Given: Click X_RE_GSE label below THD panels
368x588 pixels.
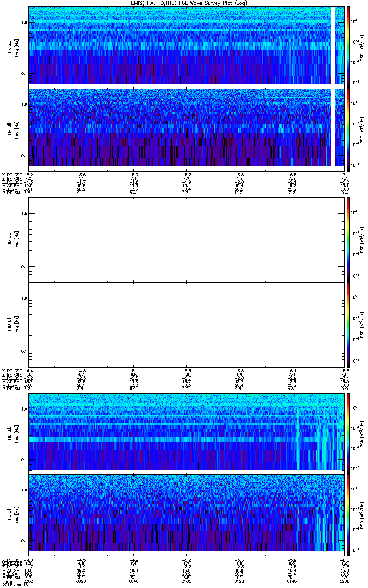Looking at the screenshot, I should (x=11, y=371).
